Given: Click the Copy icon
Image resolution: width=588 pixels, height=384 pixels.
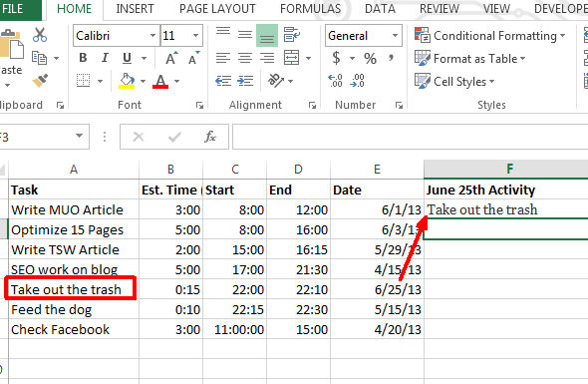Looking at the screenshot, I should tap(40, 58).
